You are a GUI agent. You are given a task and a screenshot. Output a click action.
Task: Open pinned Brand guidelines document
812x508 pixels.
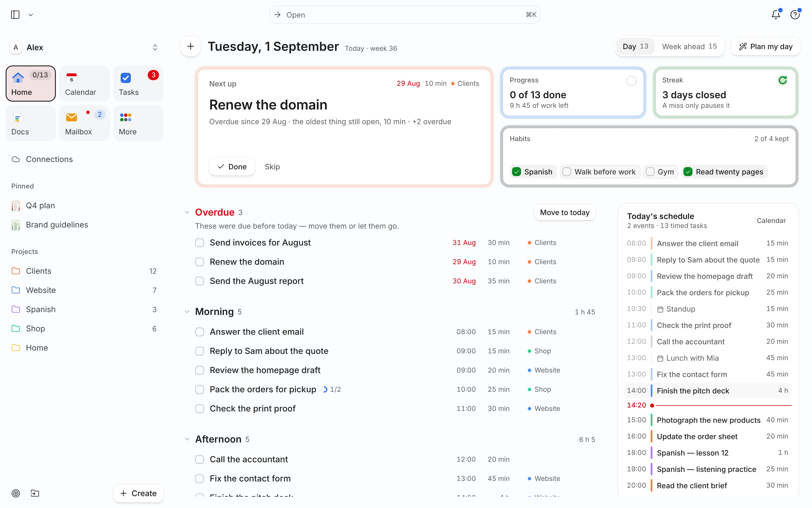[84, 225]
